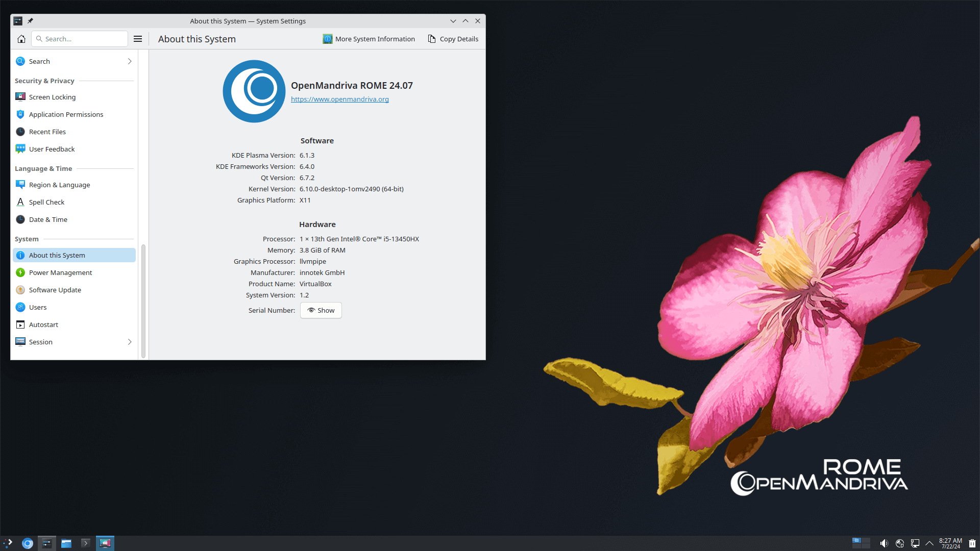Open More System Information
The height and width of the screenshot is (551, 980).
[x=369, y=39]
